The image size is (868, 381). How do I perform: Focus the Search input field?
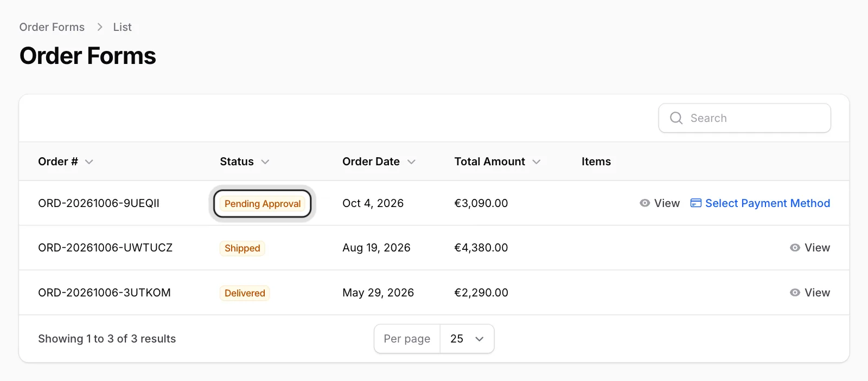pos(745,118)
